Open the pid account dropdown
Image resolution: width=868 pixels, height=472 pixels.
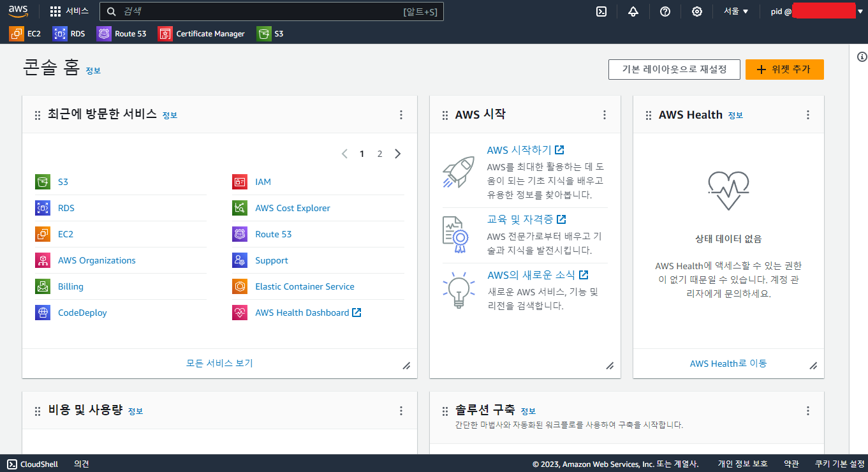[816, 11]
